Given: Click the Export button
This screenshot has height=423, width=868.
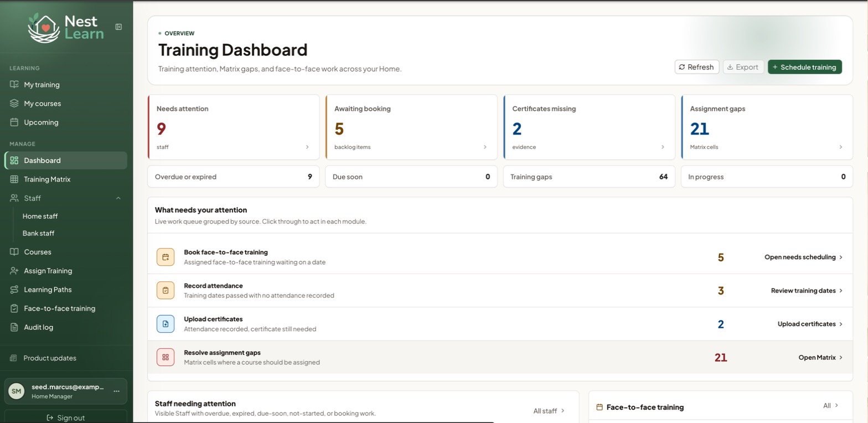Looking at the screenshot, I should [x=743, y=67].
